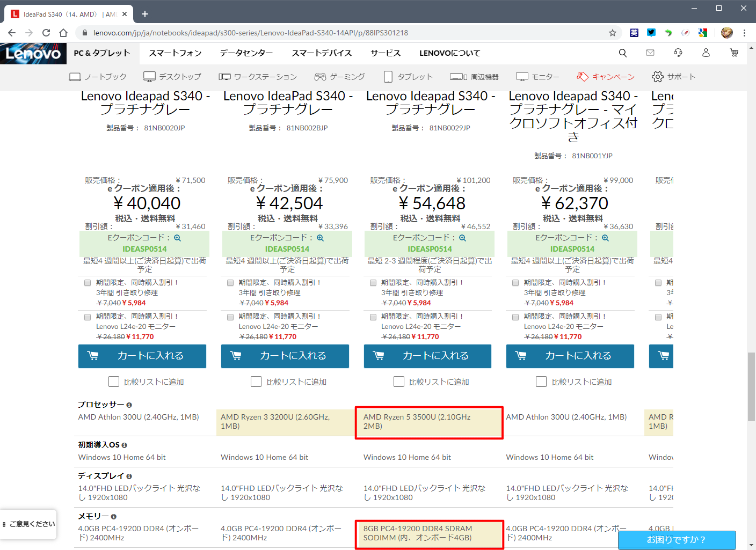Open the mail envelope icon in header
This screenshot has height=550, width=756.
click(650, 53)
